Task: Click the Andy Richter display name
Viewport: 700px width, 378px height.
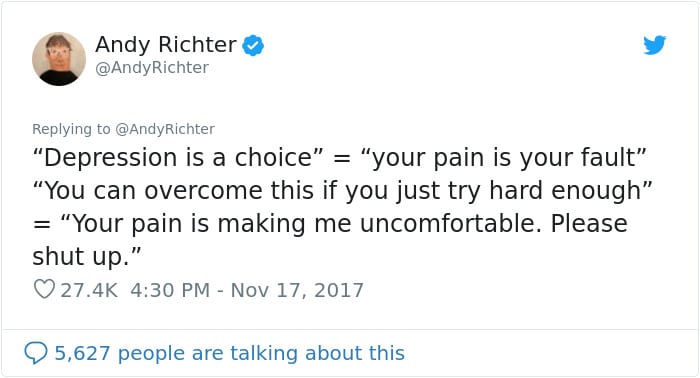Action: click(166, 45)
